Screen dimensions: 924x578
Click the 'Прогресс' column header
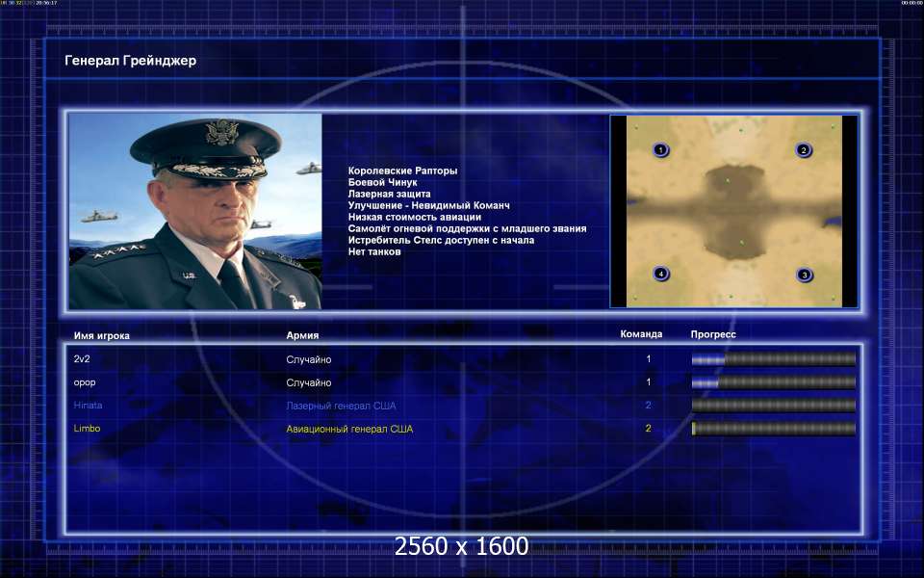pos(713,334)
